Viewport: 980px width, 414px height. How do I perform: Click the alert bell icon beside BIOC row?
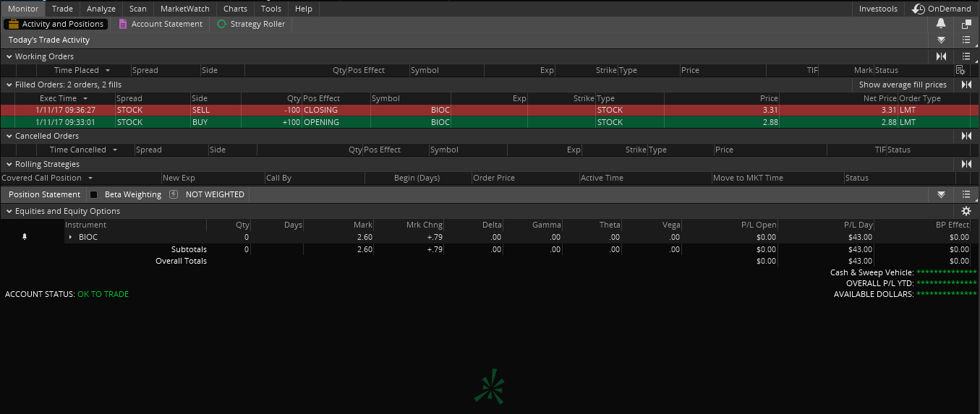pos(25,237)
